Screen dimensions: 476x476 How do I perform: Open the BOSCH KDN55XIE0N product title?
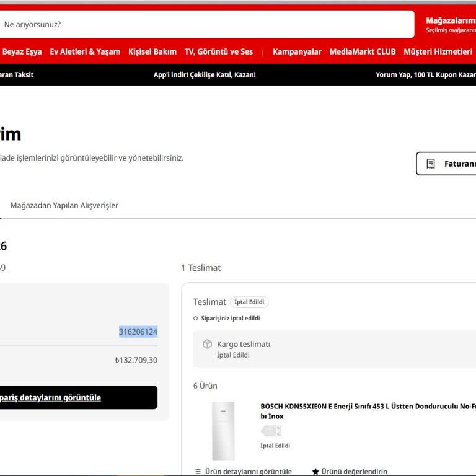[x=368, y=411]
